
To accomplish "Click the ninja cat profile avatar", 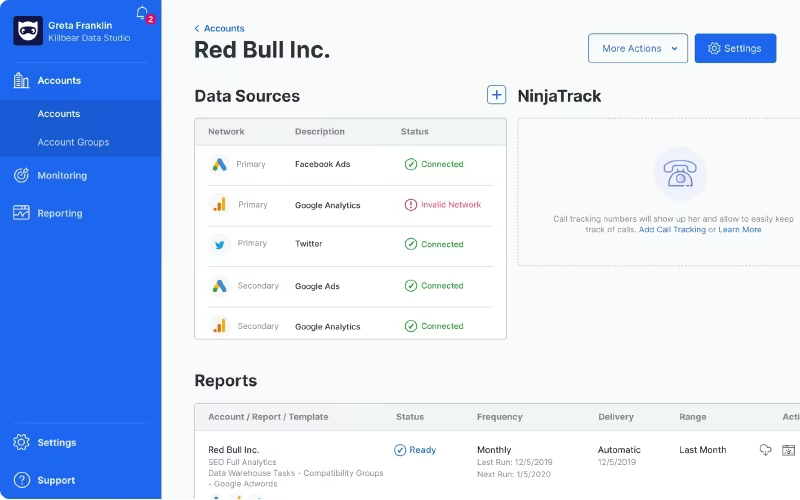I will click(28, 31).
